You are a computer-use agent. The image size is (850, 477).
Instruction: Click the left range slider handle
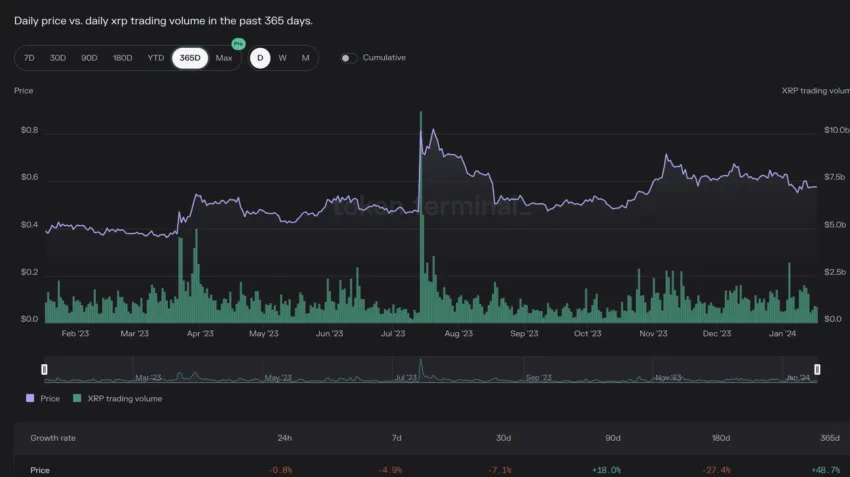pyautogui.click(x=44, y=370)
